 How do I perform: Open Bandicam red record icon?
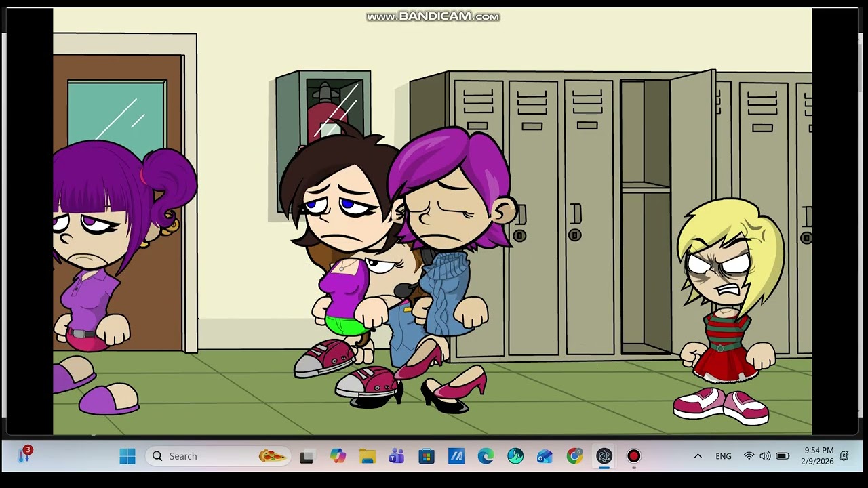tap(633, 456)
